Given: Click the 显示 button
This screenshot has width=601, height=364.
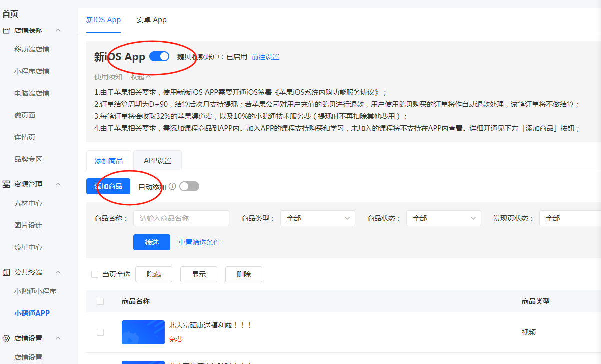Looking at the screenshot, I should click(x=199, y=274).
